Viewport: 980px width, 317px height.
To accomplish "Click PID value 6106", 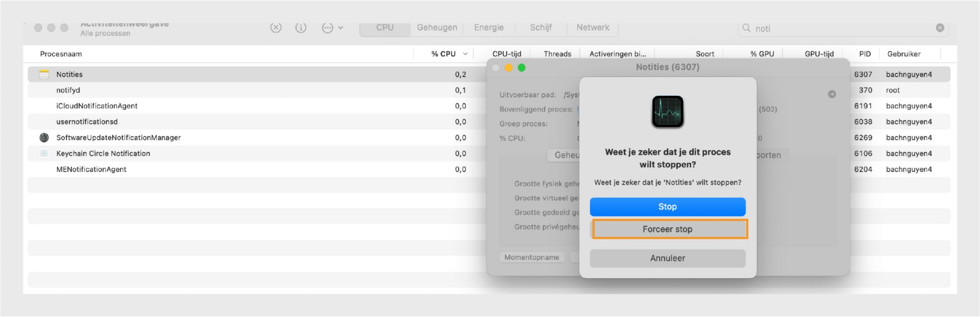I will click(863, 153).
